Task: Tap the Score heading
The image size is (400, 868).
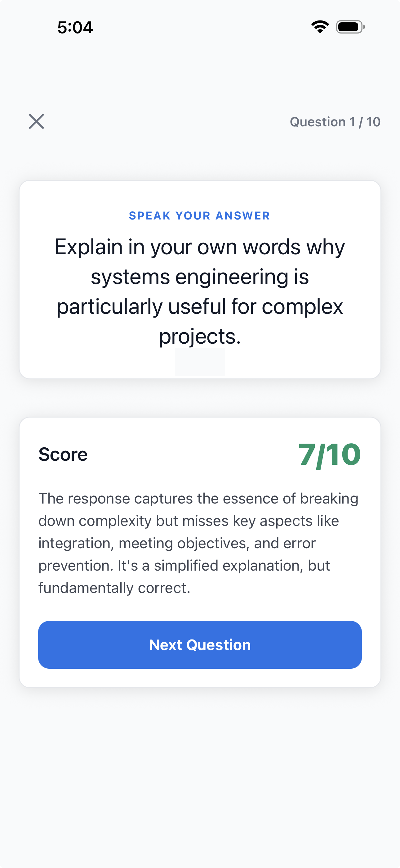Action: (x=63, y=454)
